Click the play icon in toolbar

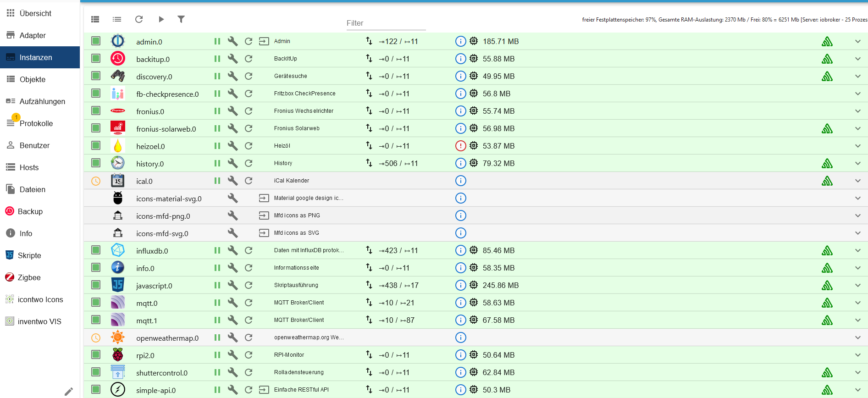161,19
